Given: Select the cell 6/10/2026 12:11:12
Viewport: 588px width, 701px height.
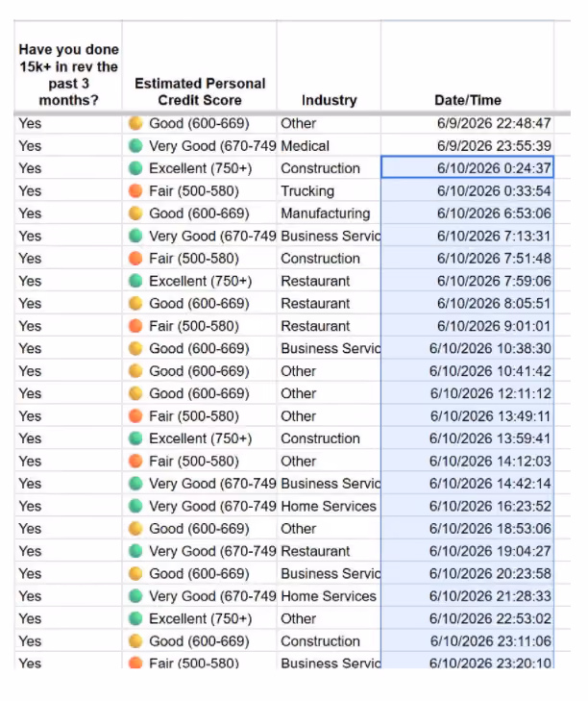Looking at the screenshot, I should click(x=467, y=393).
